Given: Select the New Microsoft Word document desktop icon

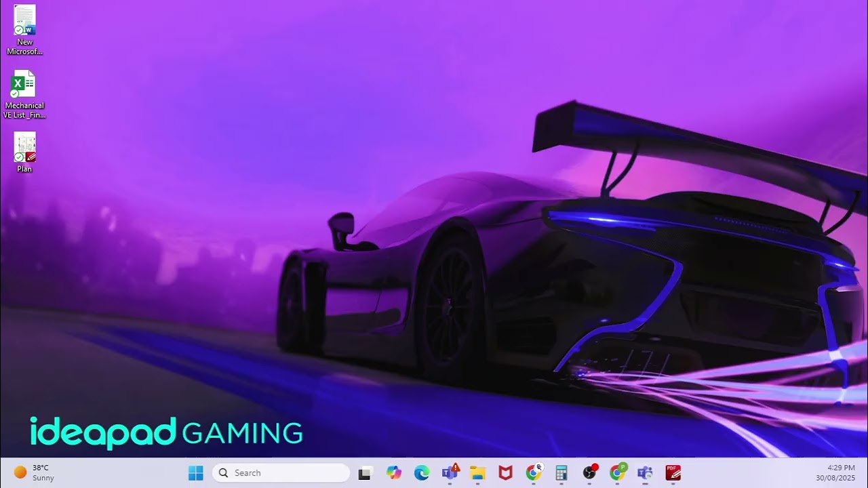Looking at the screenshot, I should point(24,30).
